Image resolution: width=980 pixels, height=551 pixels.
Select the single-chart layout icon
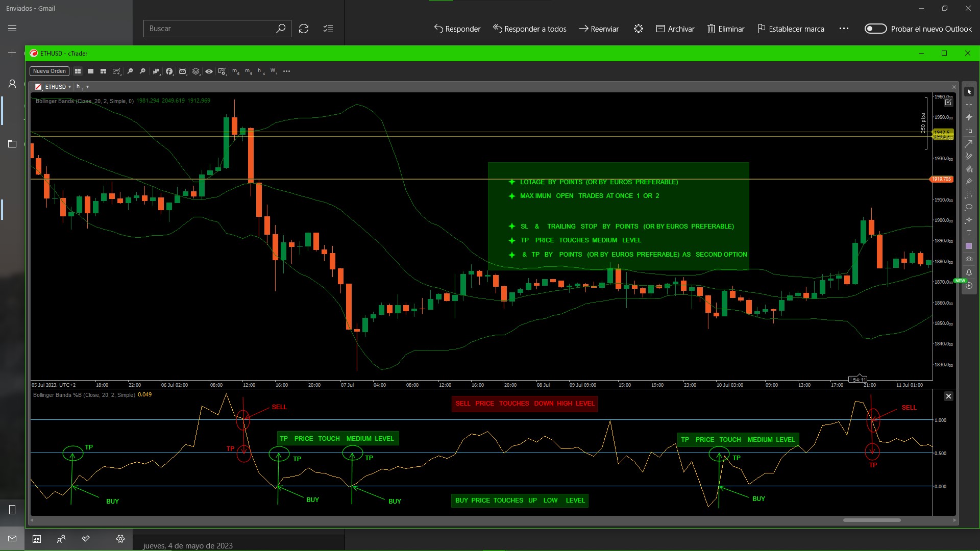(90, 71)
